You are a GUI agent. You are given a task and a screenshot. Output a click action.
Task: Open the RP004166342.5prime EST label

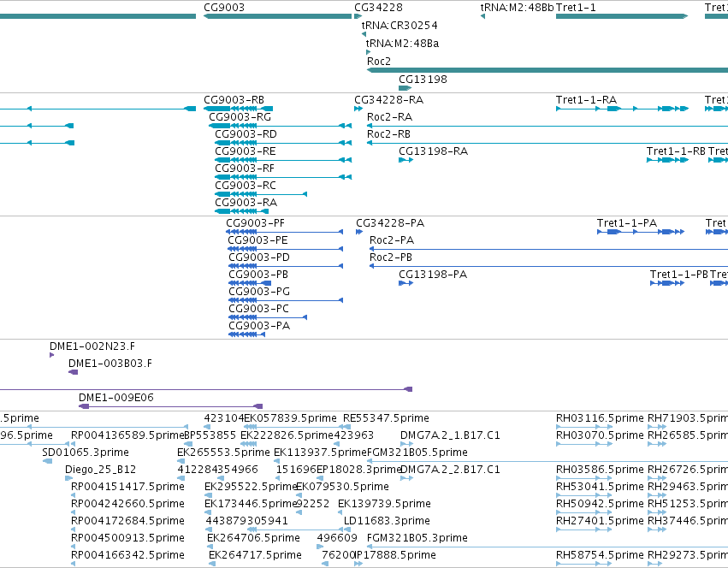pyautogui.click(x=127, y=555)
